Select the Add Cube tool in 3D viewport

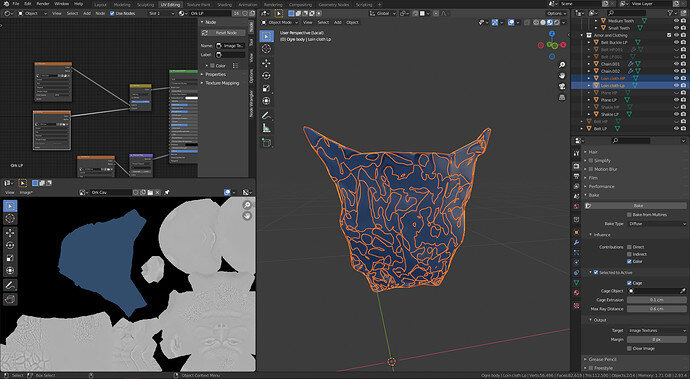[x=266, y=143]
